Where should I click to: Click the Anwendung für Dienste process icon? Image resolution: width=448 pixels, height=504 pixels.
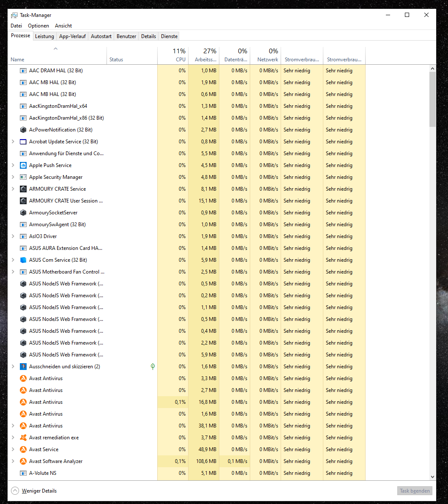tap(23, 153)
